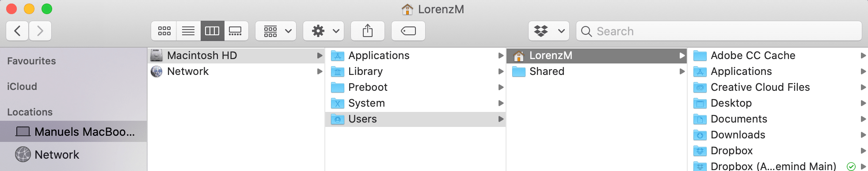The width and height of the screenshot is (868, 171).
Task: Click the Desktop folder icon
Action: click(x=700, y=103)
